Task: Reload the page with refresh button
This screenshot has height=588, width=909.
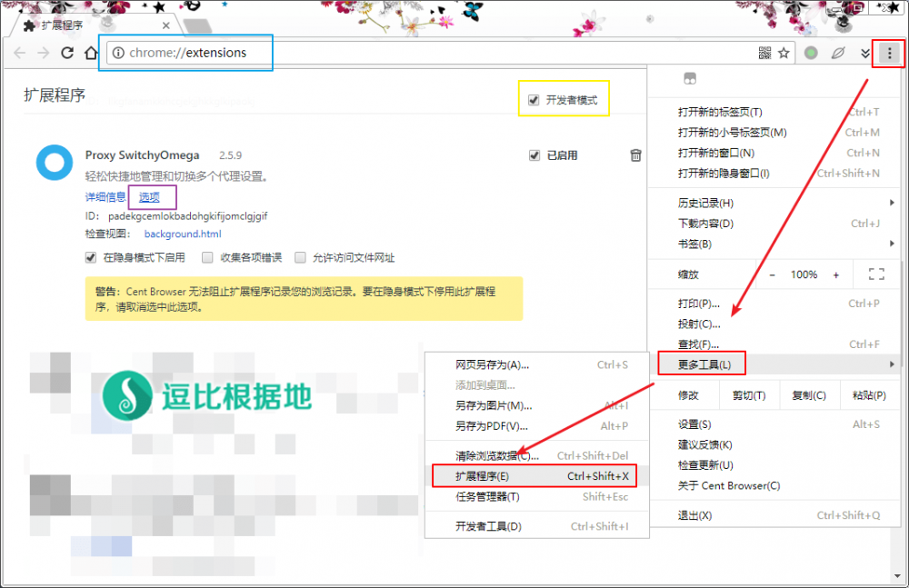Action: pyautogui.click(x=66, y=54)
